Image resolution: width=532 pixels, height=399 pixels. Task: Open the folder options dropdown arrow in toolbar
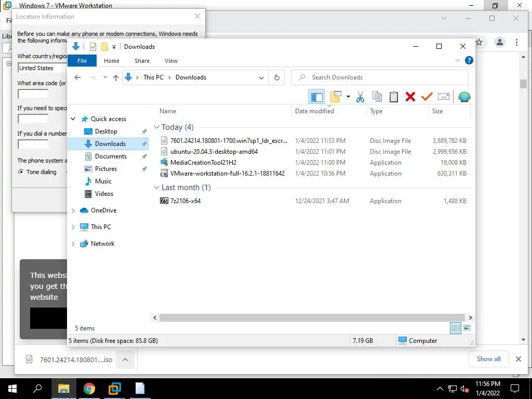[x=348, y=97]
